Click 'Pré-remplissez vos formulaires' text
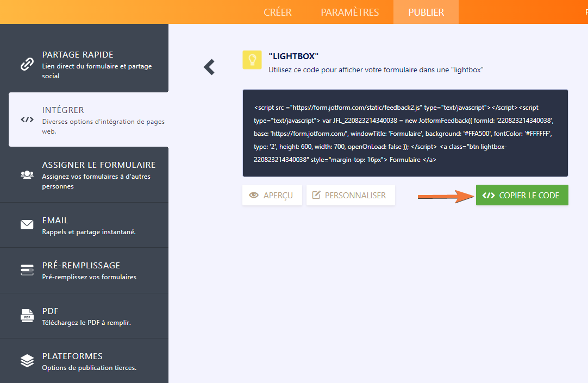The width and height of the screenshot is (588, 383). coord(89,277)
